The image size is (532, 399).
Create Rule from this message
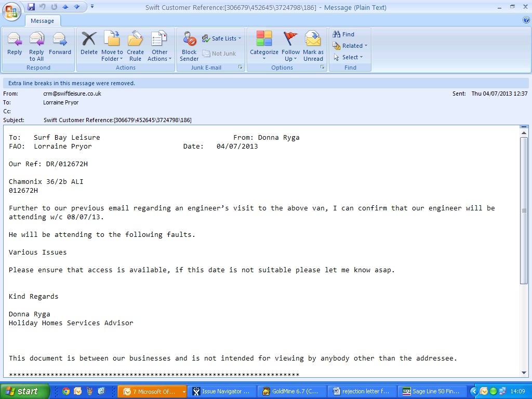click(x=135, y=46)
